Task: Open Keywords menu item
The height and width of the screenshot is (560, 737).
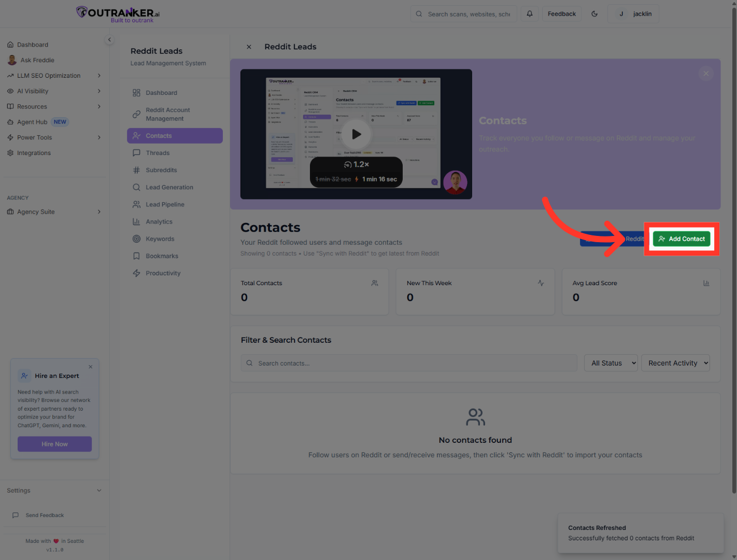Action: [x=175, y=239]
